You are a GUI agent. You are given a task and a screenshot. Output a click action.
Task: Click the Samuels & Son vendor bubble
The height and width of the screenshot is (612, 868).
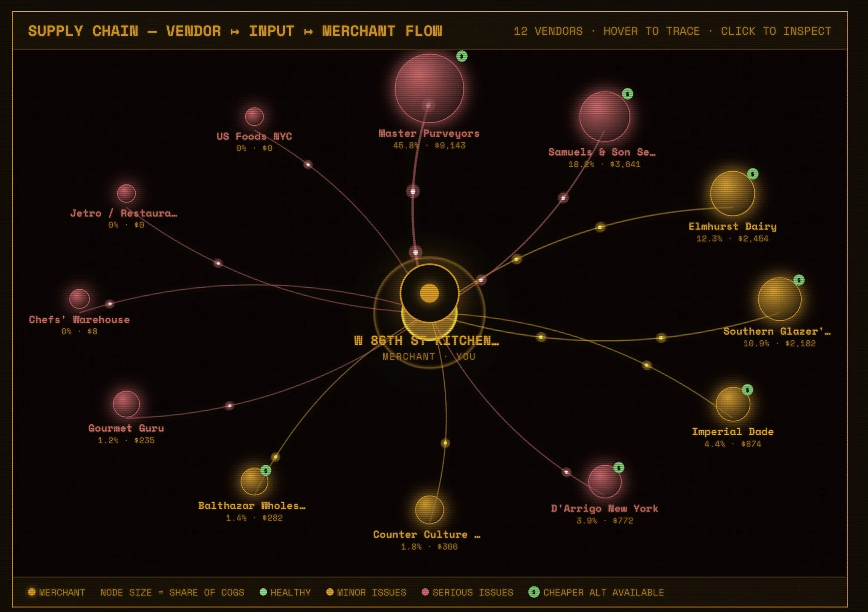(x=604, y=116)
